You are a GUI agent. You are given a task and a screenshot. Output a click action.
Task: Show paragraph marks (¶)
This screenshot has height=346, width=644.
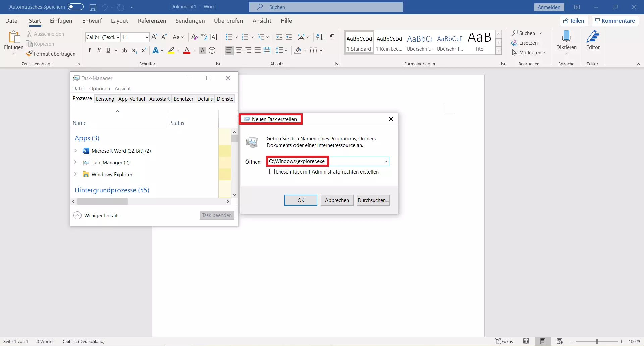332,37
